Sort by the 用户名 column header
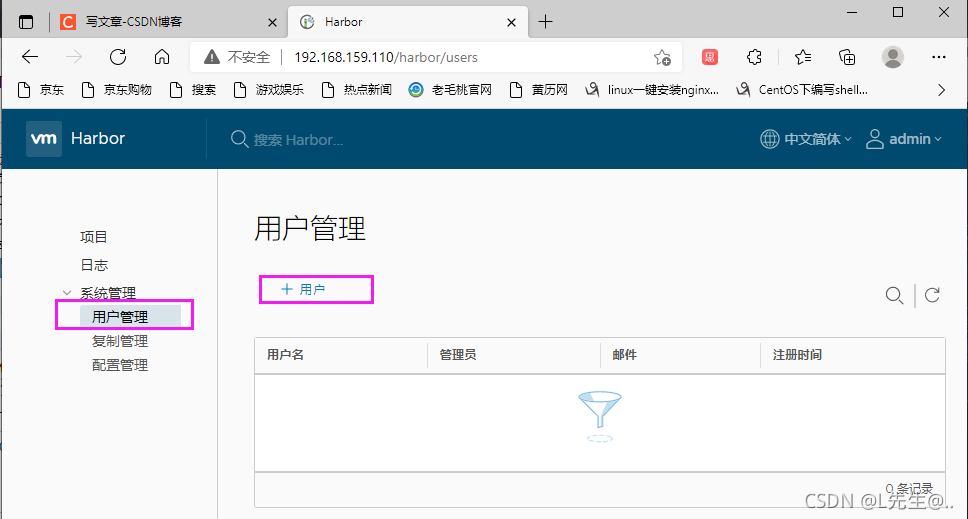The width and height of the screenshot is (968, 519). [x=285, y=355]
